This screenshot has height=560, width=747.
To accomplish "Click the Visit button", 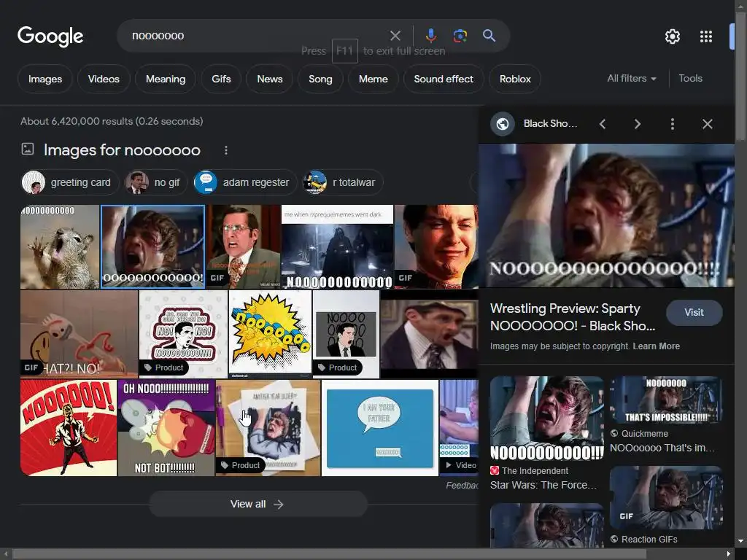I will tap(694, 312).
